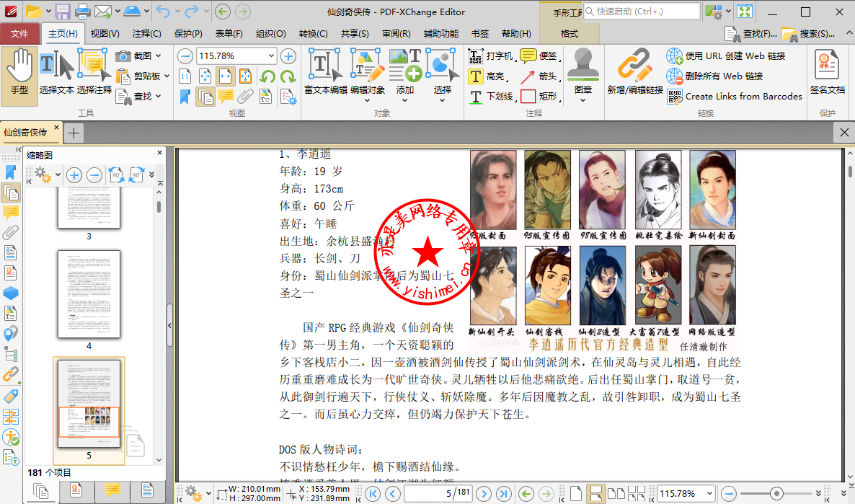This screenshot has width=855, height=504.
Task: Choose the Rectangle (矩形) annotation tool
Action: click(x=539, y=97)
